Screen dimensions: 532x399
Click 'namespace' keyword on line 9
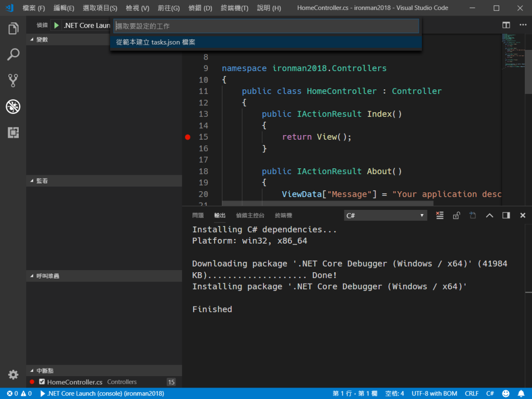[244, 68]
